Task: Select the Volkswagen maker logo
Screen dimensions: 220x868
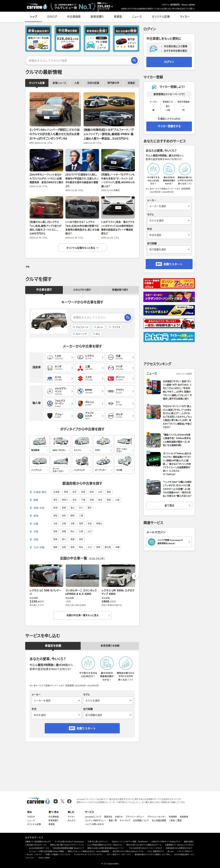Action: pyautogui.click(x=50, y=403)
